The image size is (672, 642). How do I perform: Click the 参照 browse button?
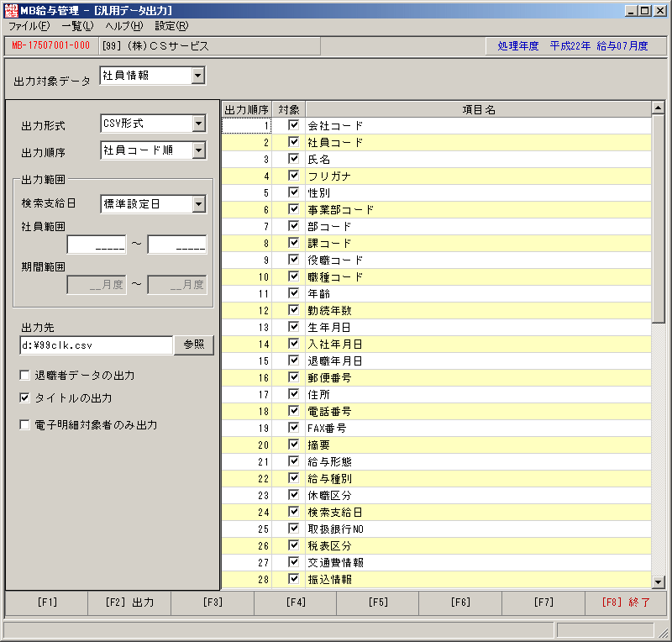194,345
